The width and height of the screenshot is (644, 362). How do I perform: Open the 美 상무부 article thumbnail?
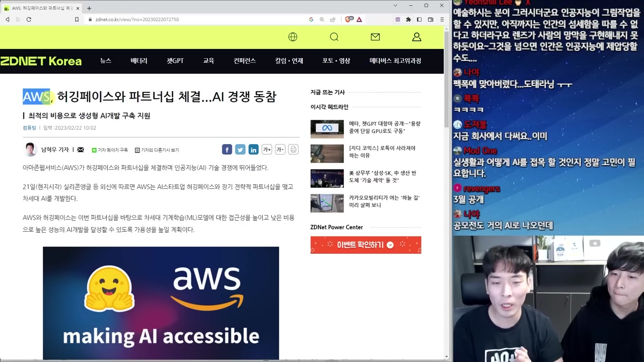(327, 178)
